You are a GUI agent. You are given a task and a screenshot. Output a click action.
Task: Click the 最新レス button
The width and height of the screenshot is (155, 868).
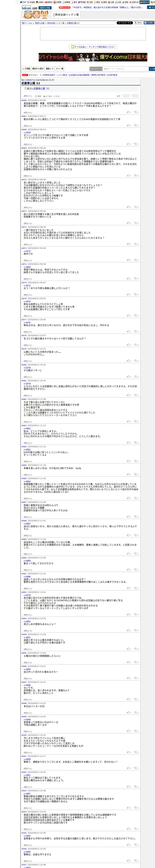[x=50, y=69]
